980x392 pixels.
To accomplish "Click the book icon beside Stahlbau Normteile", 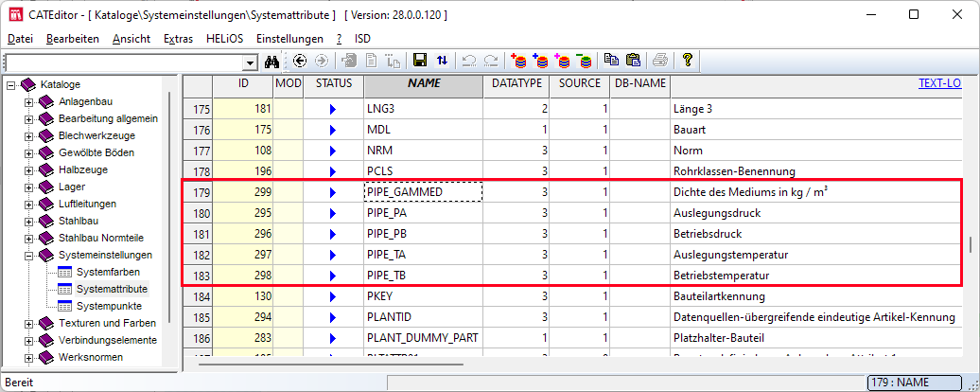I will [46, 239].
